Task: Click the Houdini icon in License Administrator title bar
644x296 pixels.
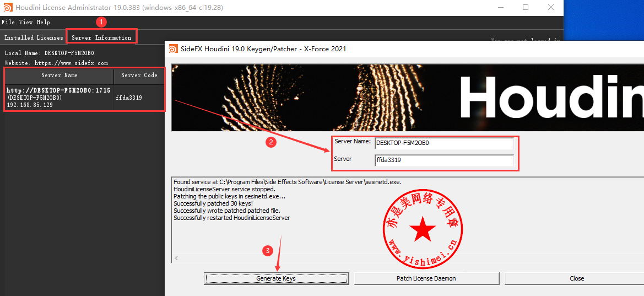Action: [x=7, y=7]
